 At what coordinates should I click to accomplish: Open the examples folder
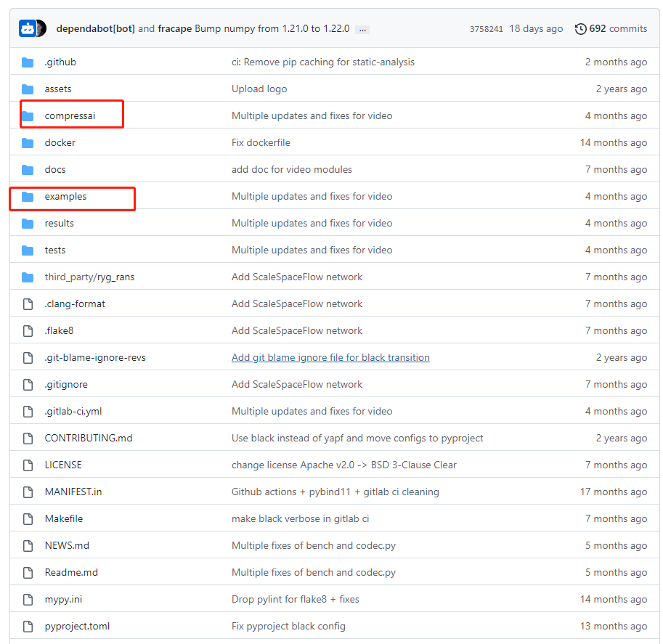click(65, 197)
